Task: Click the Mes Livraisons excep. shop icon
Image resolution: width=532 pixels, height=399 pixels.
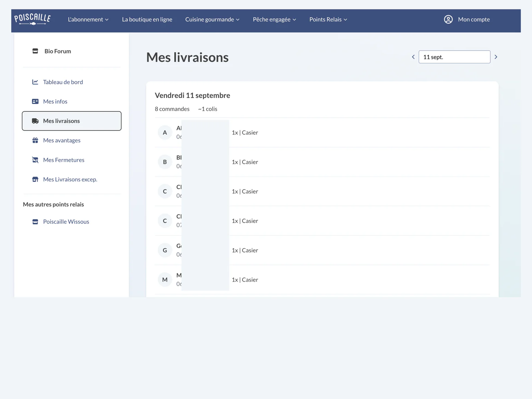Action: 35,179
